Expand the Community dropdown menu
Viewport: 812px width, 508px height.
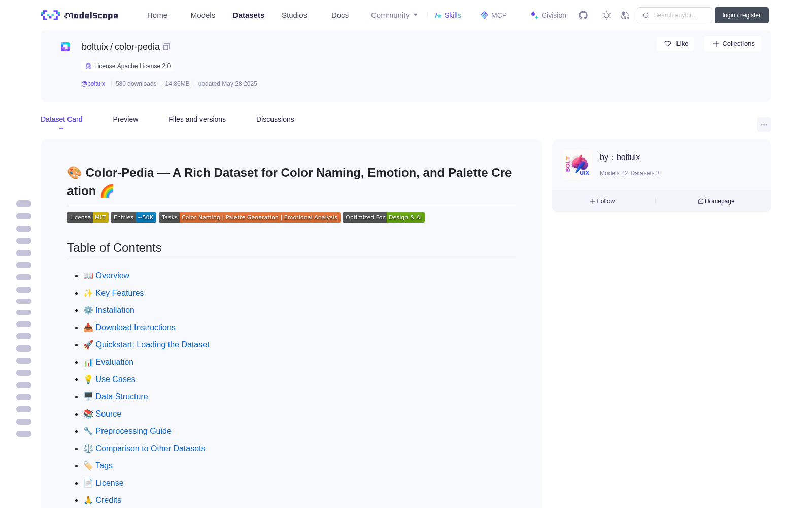pos(394,15)
